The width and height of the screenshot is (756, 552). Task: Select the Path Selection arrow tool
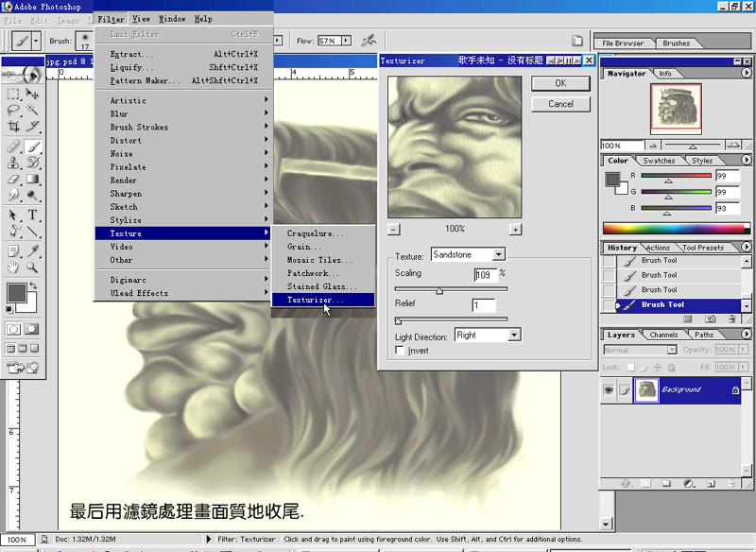[x=13, y=215]
